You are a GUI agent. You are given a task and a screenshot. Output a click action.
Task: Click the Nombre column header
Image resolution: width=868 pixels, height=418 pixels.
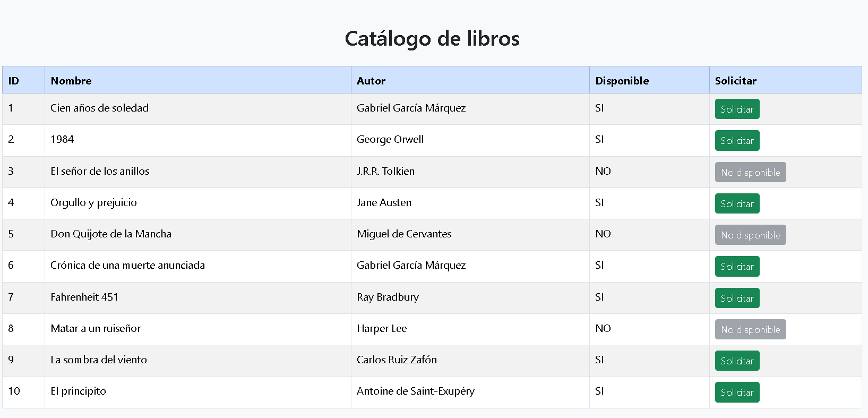[71, 81]
